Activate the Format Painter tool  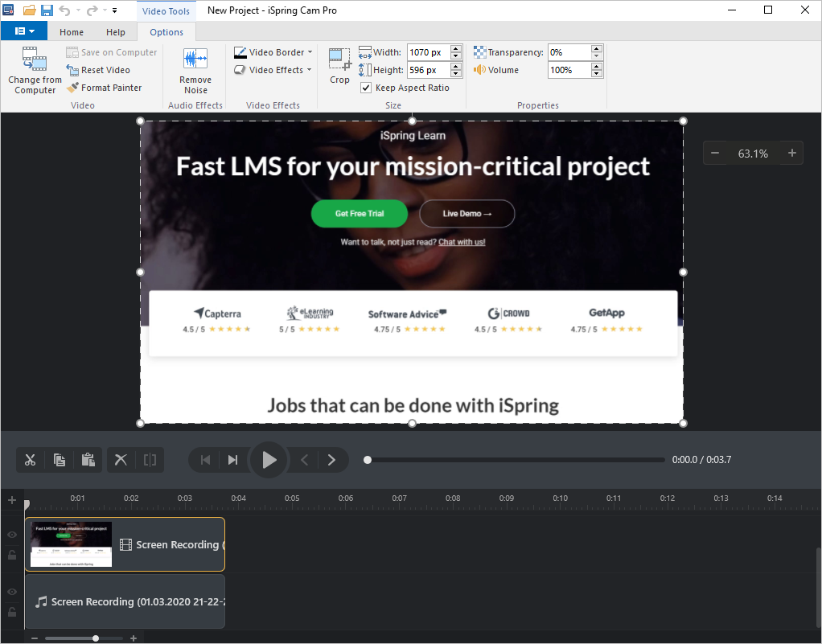pyautogui.click(x=105, y=88)
